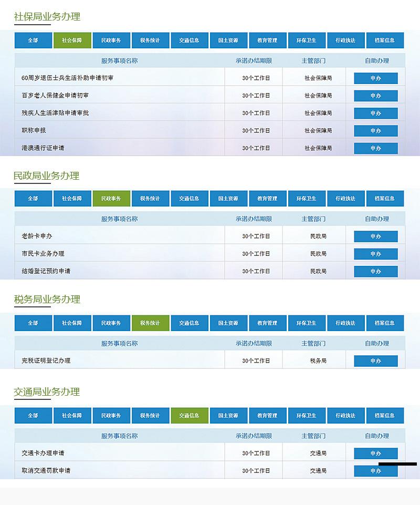Open the 民政事务 tab in 民政局业务办理

click(x=111, y=199)
